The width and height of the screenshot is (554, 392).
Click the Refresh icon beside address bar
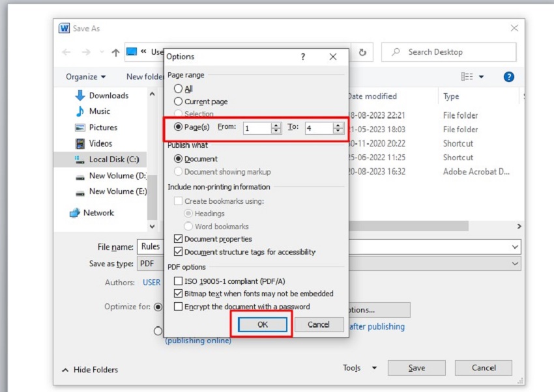point(362,52)
